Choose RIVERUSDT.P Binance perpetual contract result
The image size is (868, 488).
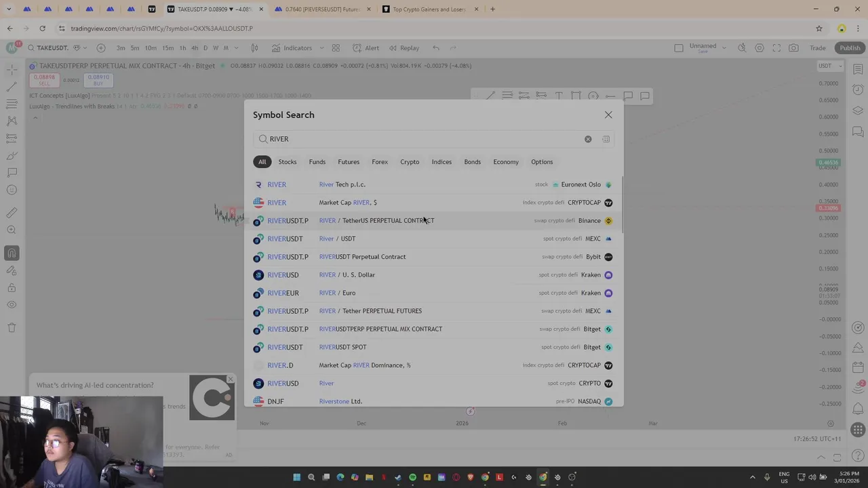click(433, 220)
